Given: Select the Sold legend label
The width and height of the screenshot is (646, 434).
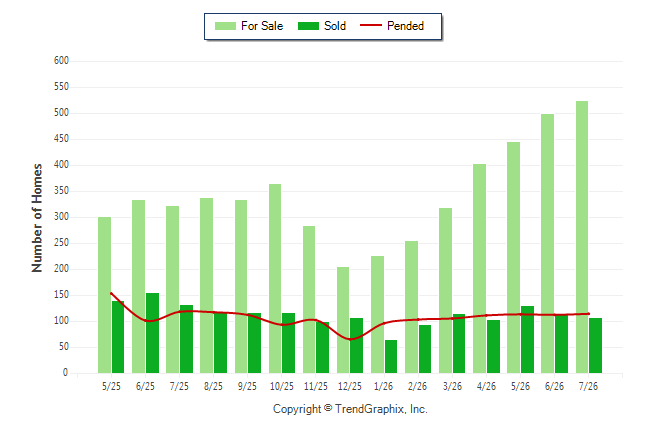Looking at the screenshot, I should point(335,26).
